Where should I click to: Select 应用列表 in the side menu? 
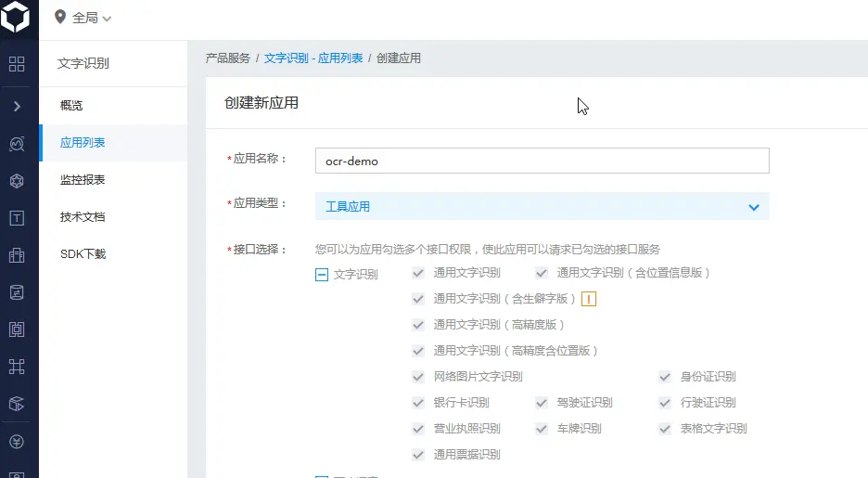click(x=113, y=143)
